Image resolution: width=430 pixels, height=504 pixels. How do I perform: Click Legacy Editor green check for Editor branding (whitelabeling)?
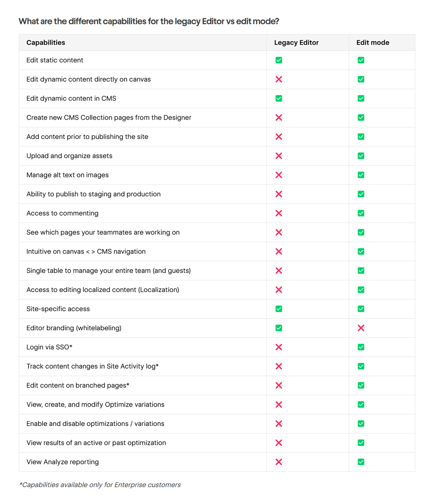[x=279, y=328]
